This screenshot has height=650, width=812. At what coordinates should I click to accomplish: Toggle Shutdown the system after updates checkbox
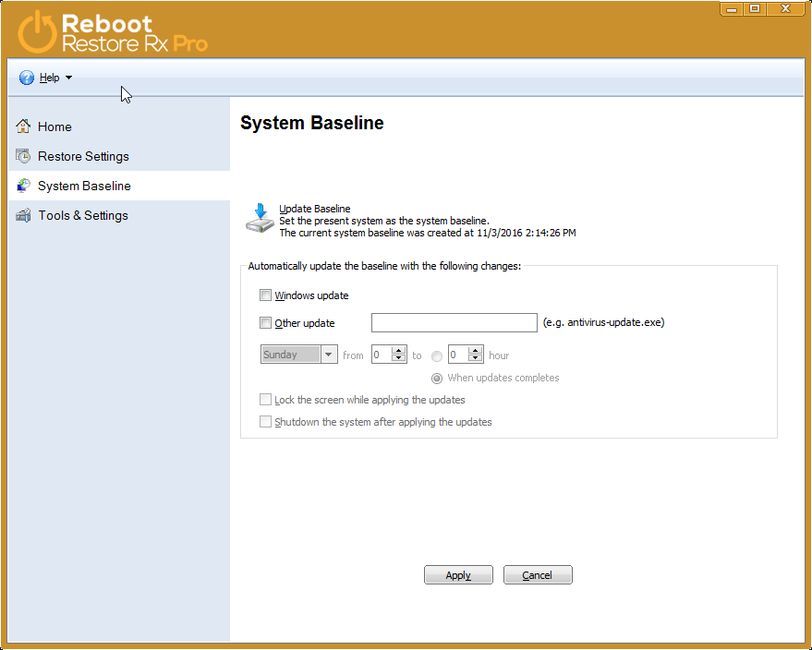pos(266,422)
